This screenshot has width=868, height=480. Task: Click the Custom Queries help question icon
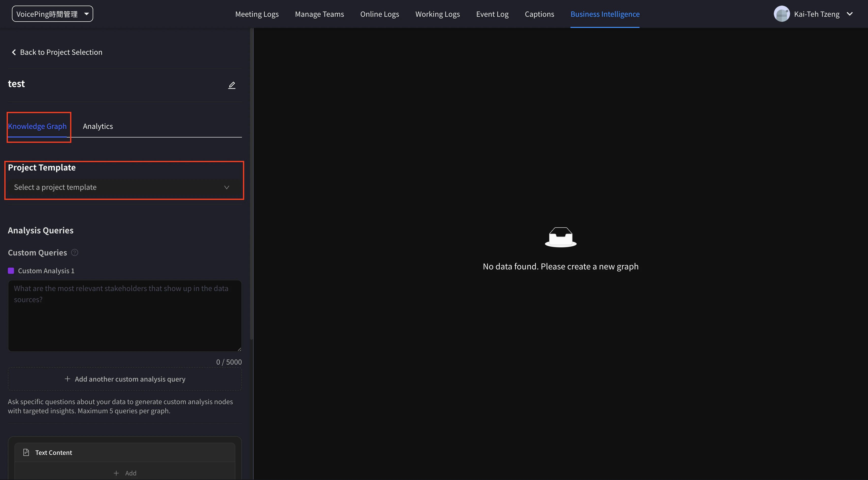click(x=75, y=252)
